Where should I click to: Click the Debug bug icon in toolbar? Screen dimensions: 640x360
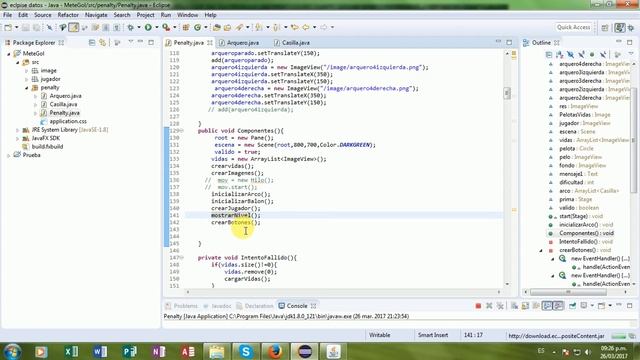tap(131, 27)
